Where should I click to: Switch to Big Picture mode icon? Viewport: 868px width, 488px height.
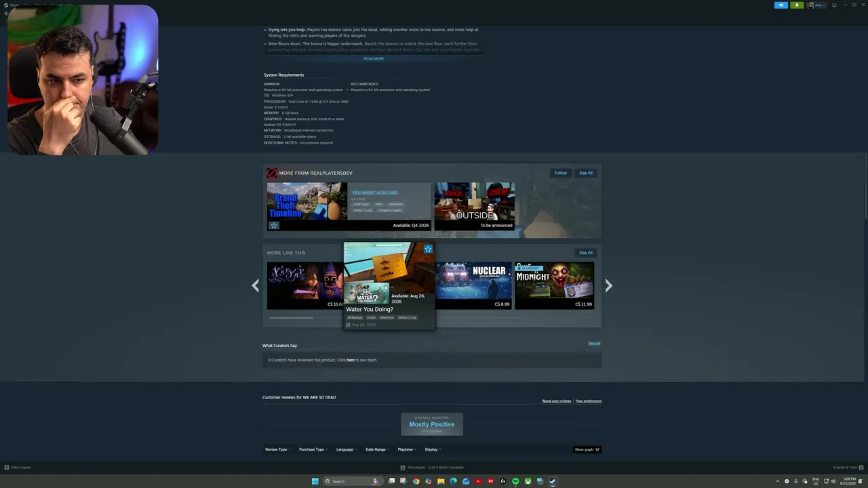834,5
